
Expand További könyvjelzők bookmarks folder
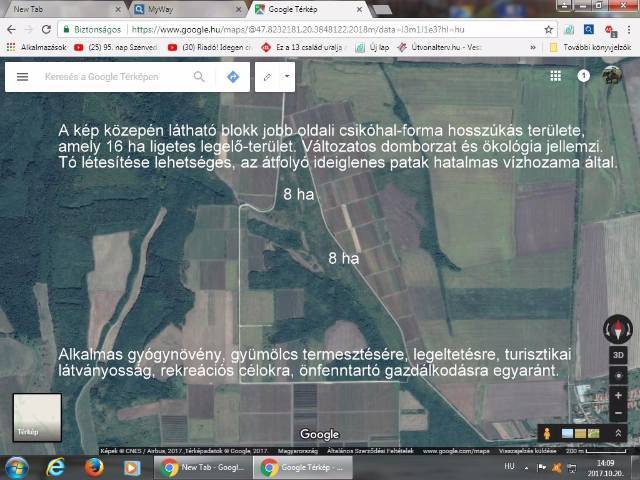tap(591, 46)
